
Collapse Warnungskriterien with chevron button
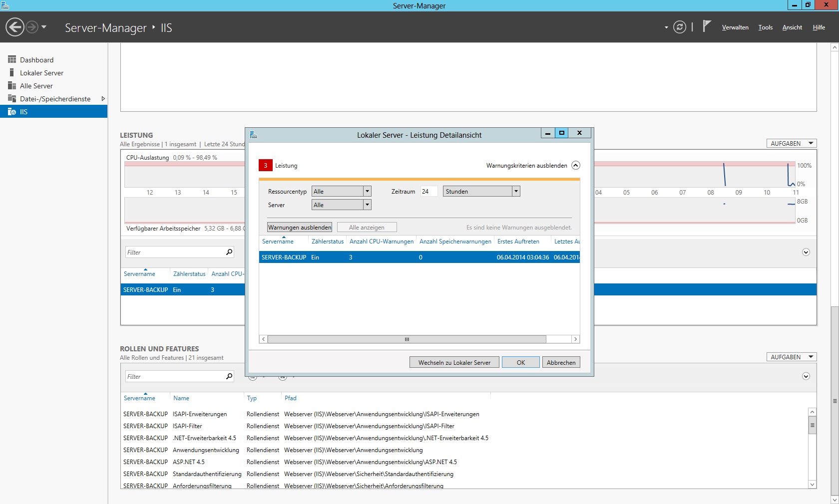click(x=576, y=165)
